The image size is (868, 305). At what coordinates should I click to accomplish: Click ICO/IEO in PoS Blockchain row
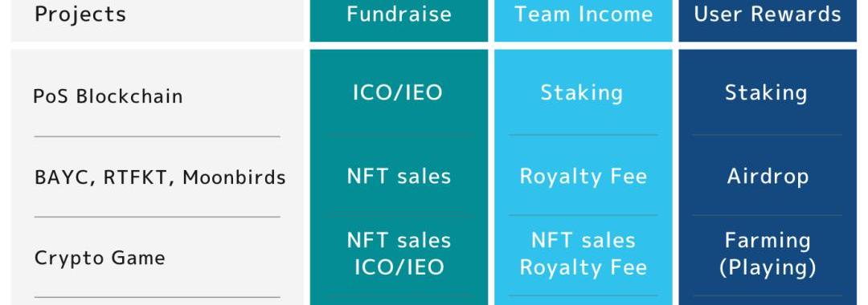[398, 92]
